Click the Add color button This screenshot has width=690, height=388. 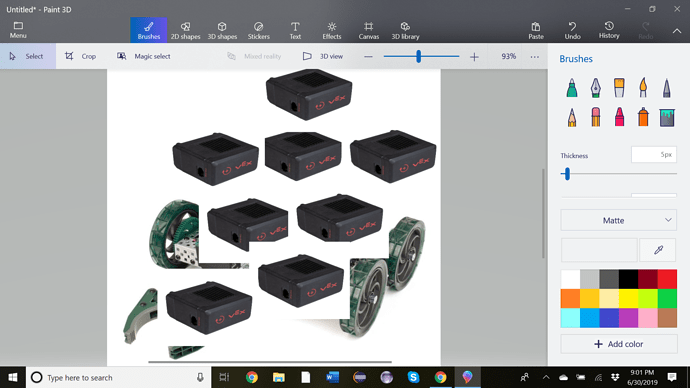point(618,344)
